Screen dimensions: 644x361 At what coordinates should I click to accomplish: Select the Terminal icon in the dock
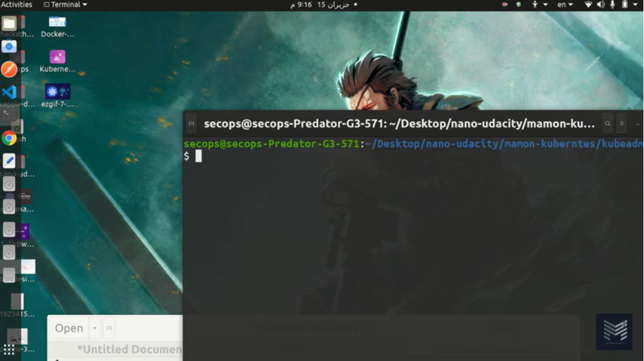(x=8, y=115)
